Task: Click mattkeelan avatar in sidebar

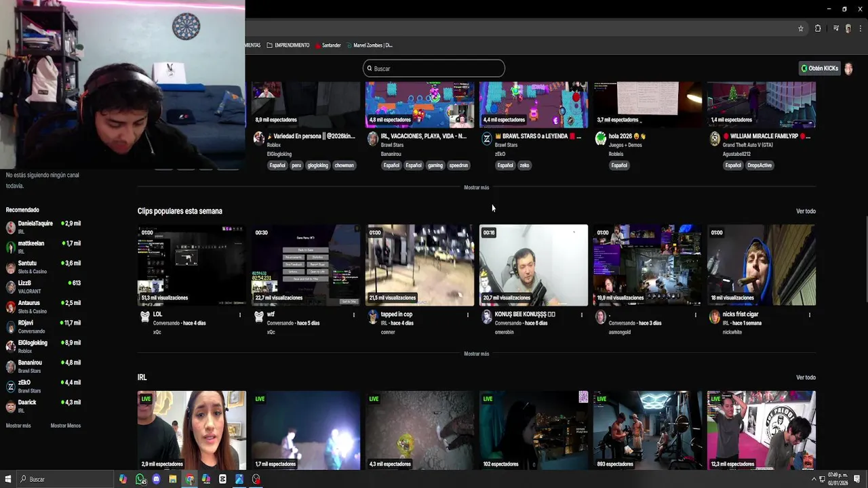Action: tap(11, 247)
